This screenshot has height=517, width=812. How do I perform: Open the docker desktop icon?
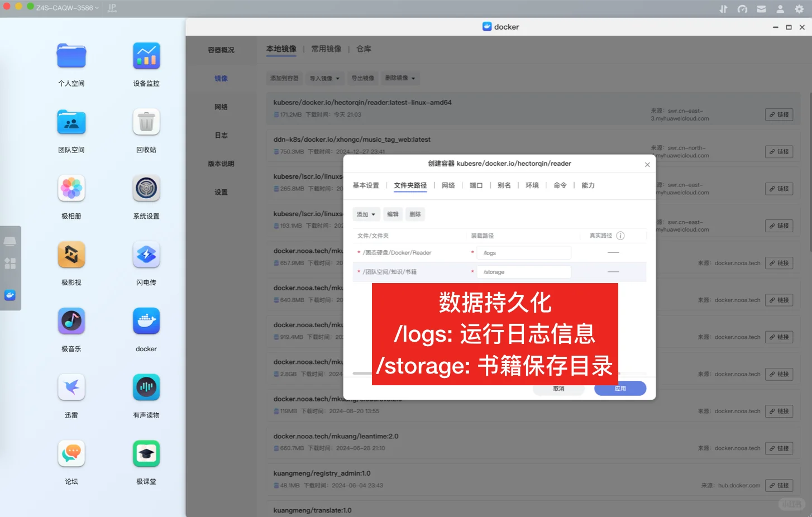[146, 322]
